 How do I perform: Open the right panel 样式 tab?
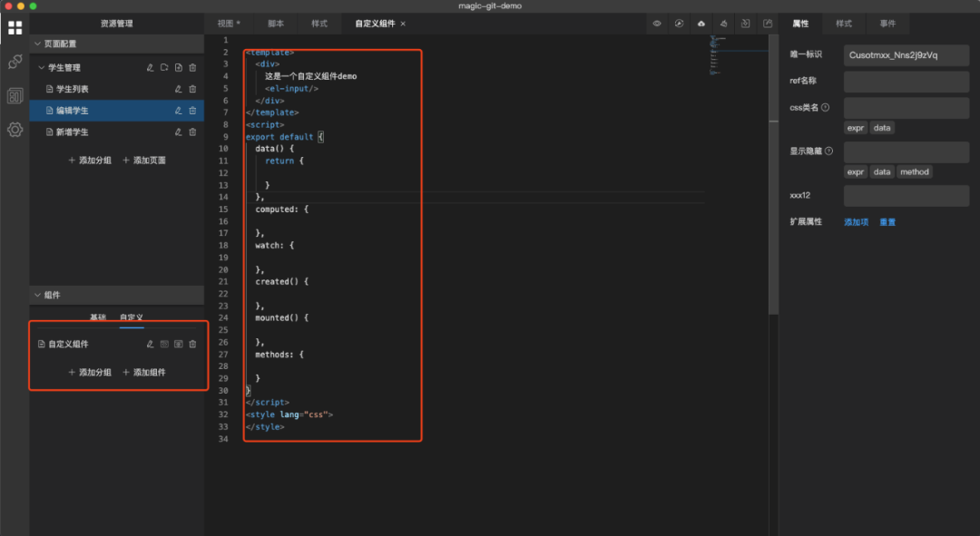(x=844, y=24)
